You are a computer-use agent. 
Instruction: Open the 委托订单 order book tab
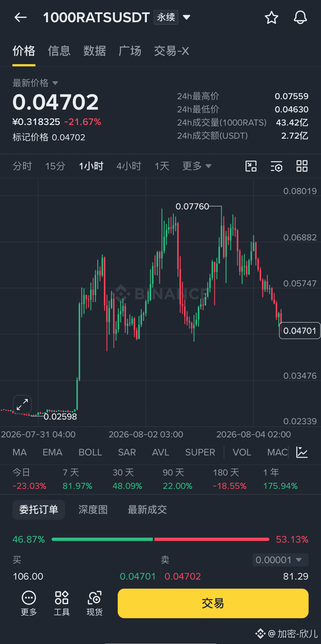39,510
